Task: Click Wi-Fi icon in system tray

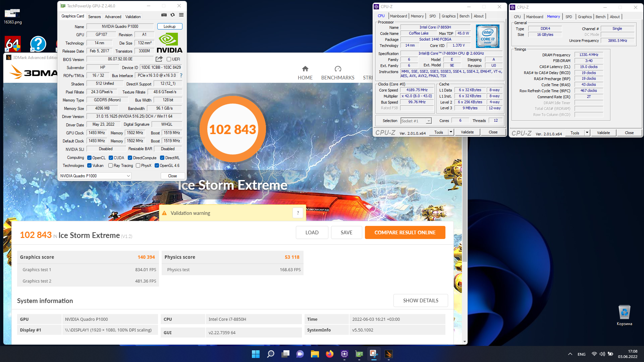Action: pos(594,354)
